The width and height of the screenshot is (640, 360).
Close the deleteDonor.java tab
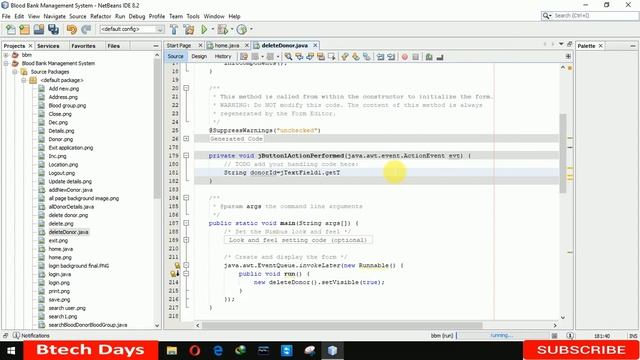315,45
